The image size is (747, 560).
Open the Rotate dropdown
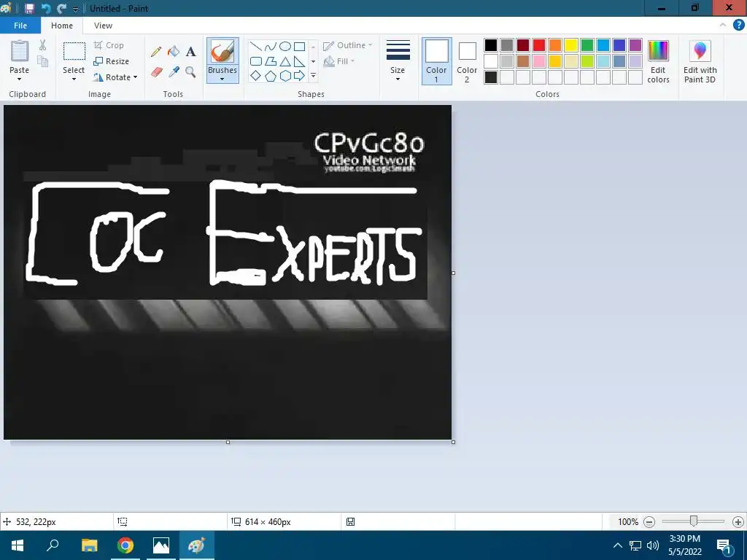(x=116, y=77)
